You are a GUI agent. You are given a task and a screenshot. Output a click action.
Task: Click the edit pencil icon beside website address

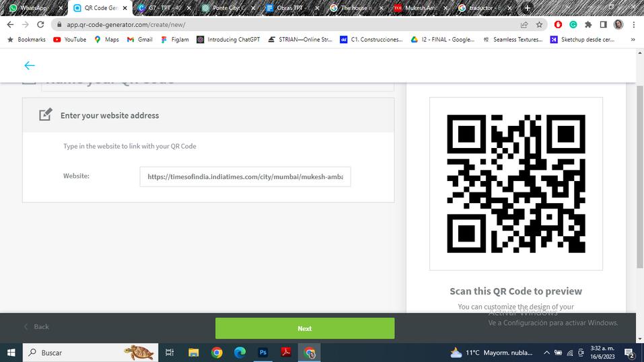(x=46, y=114)
